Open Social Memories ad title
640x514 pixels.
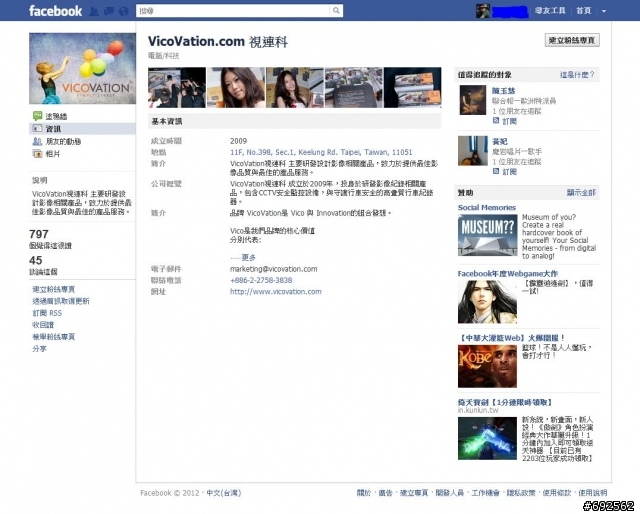487,207
